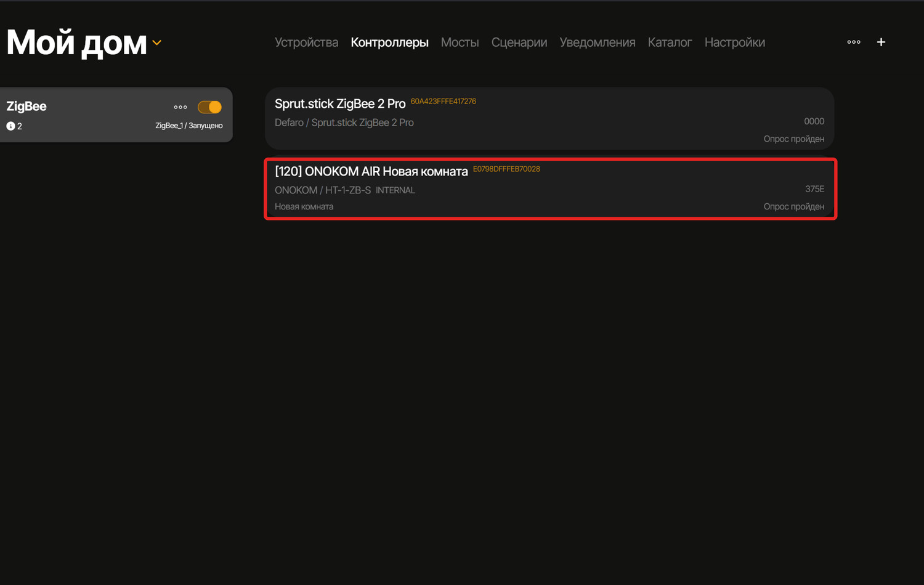Open the Уведомления tab
The image size is (924, 585).
(597, 42)
